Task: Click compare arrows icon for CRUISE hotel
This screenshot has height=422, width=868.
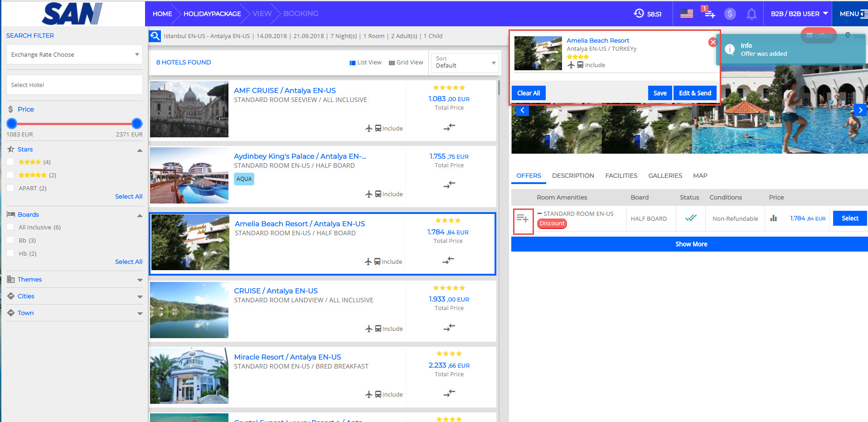Action: pyautogui.click(x=449, y=327)
